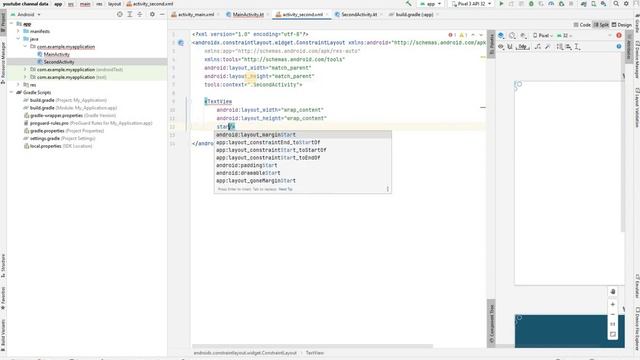
Task: Open the Android project view dropdown
Action: point(26,14)
